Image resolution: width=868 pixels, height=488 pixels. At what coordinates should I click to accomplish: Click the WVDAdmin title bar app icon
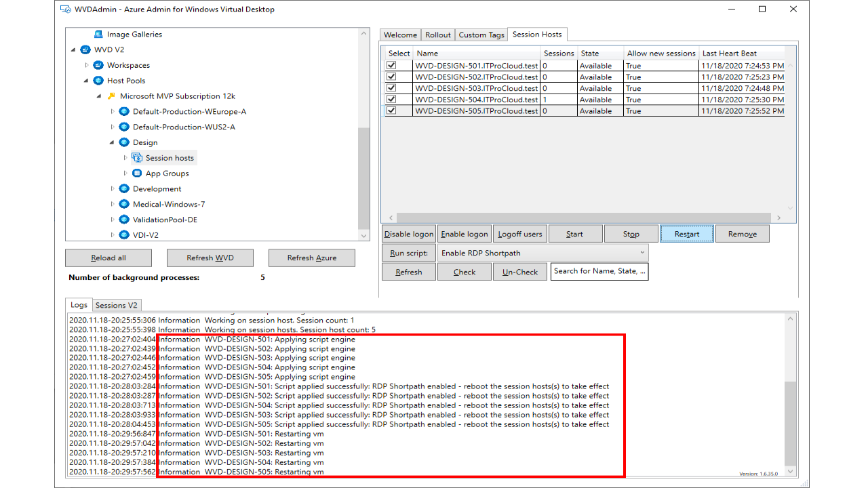(66, 9)
